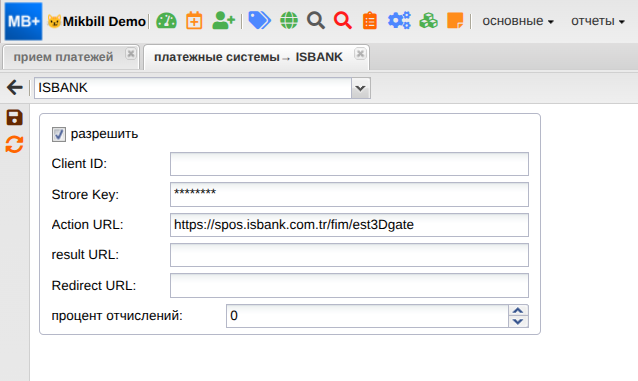Switch to the прием платежей tab
The image size is (638, 381).
(x=63, y=57)
